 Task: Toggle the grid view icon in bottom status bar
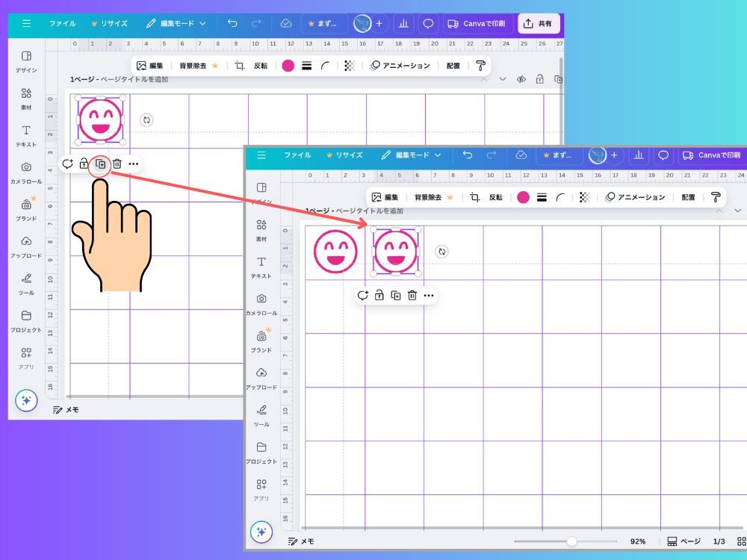click(741, 541)
